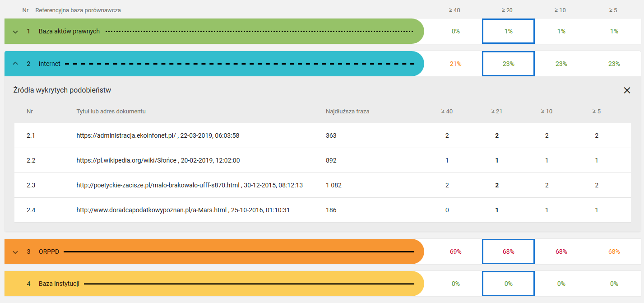This screenshot has height=303, width=644.
Task: Click the longest phrase value 363
Action: pos(331,135)
